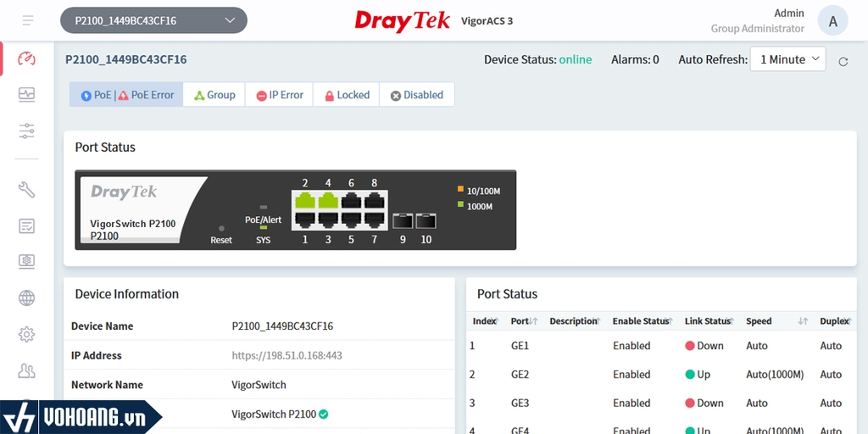Sort by the Enable Status column

click(643, 321)
